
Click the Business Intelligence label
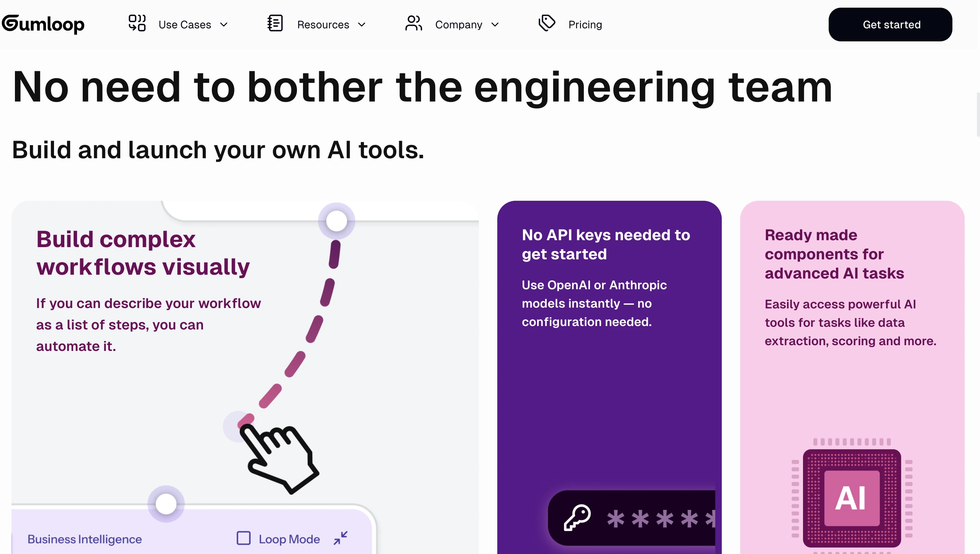point(85,539)
